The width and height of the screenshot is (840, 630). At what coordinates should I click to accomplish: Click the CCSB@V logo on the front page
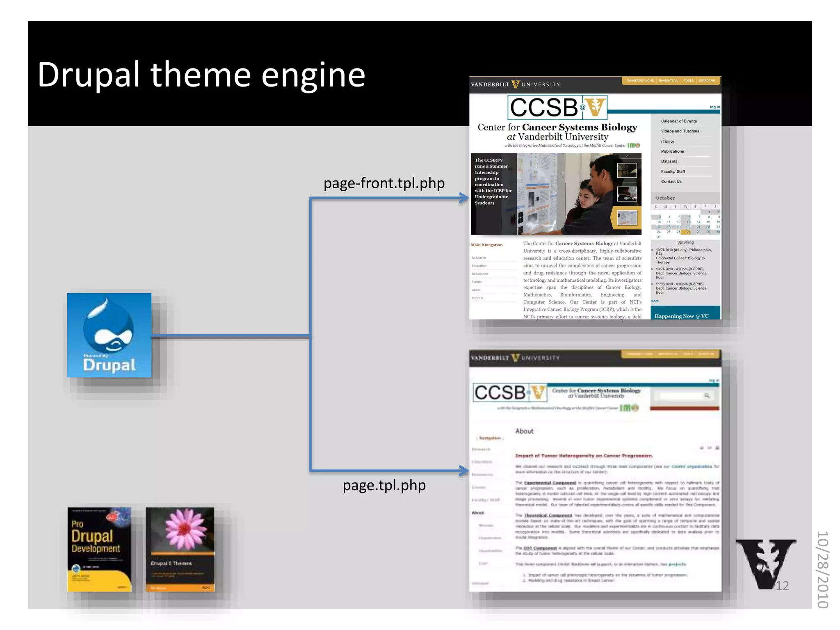tap(557, 107)
